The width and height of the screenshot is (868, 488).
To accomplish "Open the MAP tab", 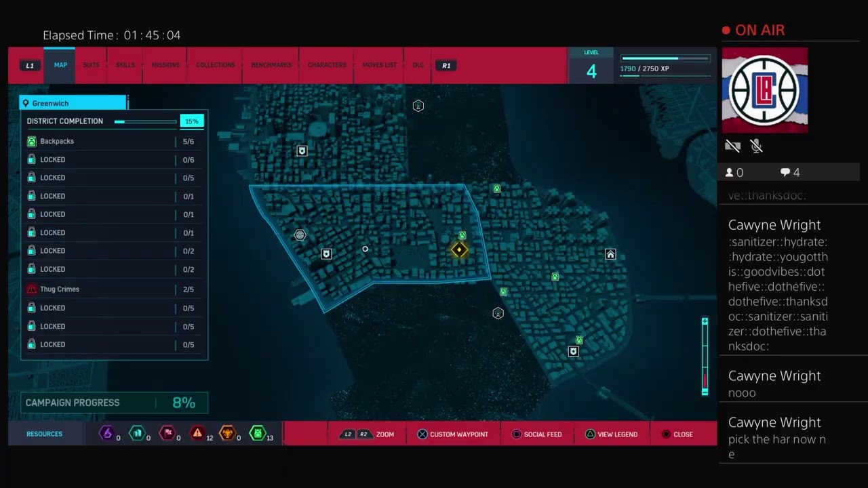I will click(x=60, y=65).
